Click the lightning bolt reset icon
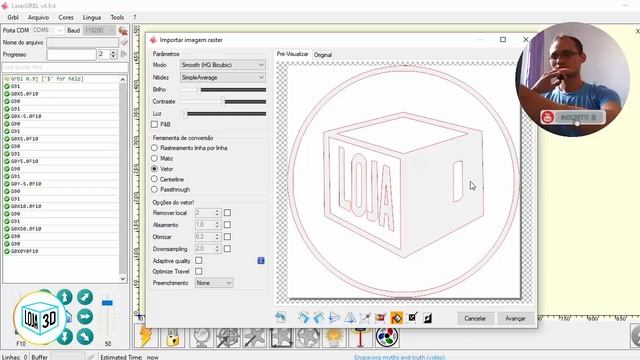Screen dimensions: 640x360 [x=146, y=337]
